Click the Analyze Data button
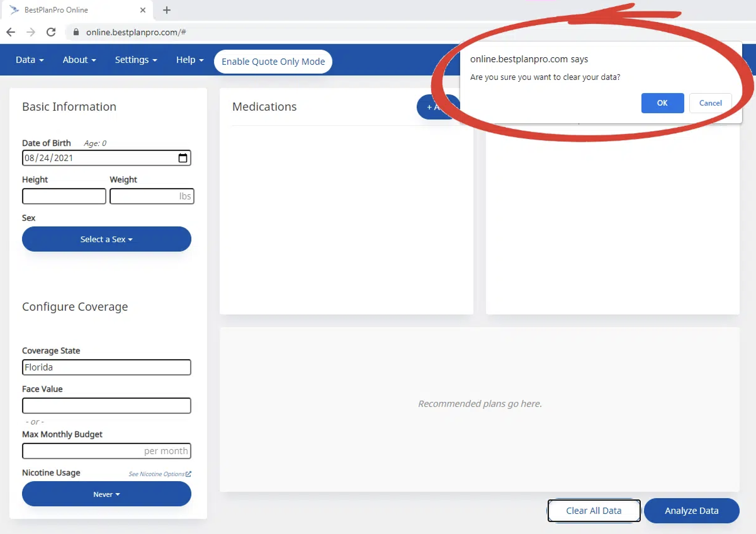Viewport: 756px width, 534px height. coord(691,511)
